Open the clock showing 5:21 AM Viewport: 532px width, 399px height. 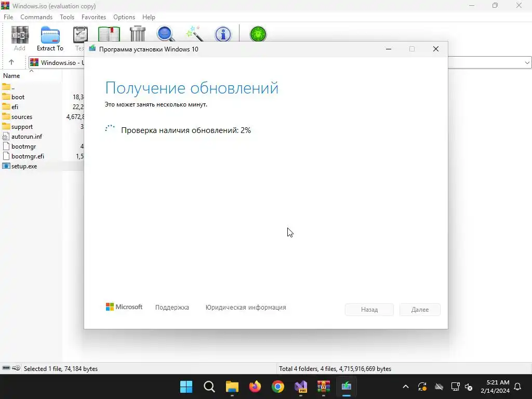click(x=495, y=387)
